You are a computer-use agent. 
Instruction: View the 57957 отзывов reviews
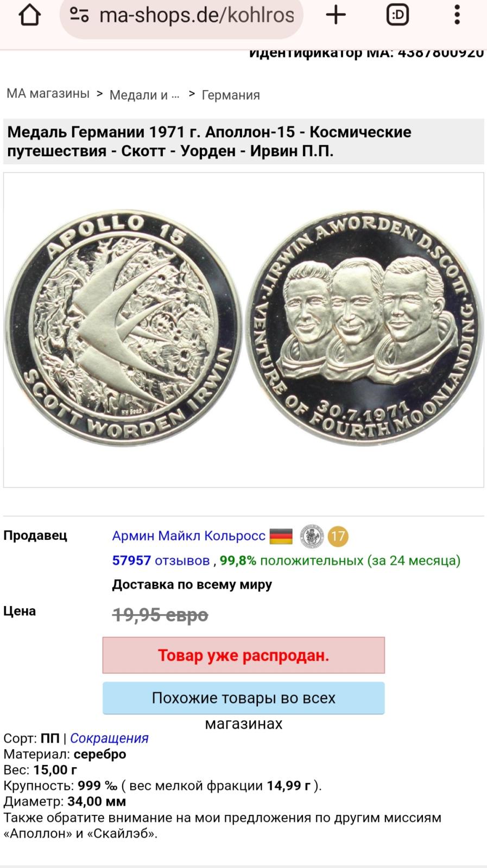pos(161,560)
